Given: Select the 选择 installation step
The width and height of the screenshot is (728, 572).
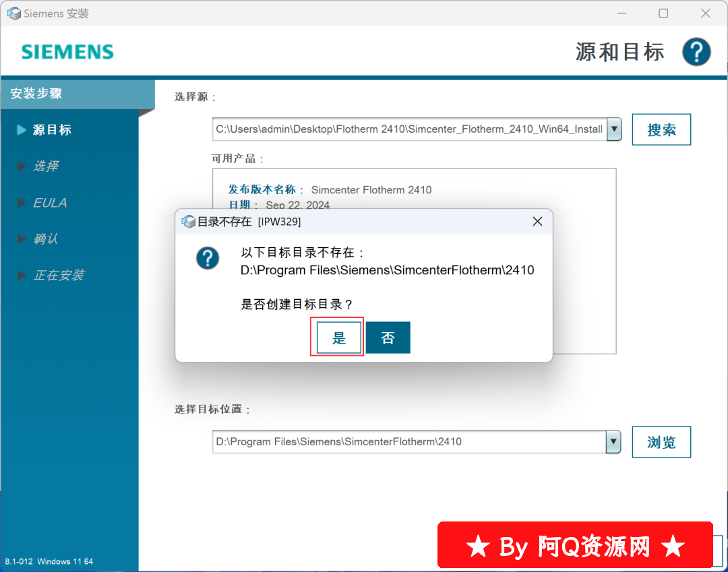Looking at the screenshot, I should [46, 166].
